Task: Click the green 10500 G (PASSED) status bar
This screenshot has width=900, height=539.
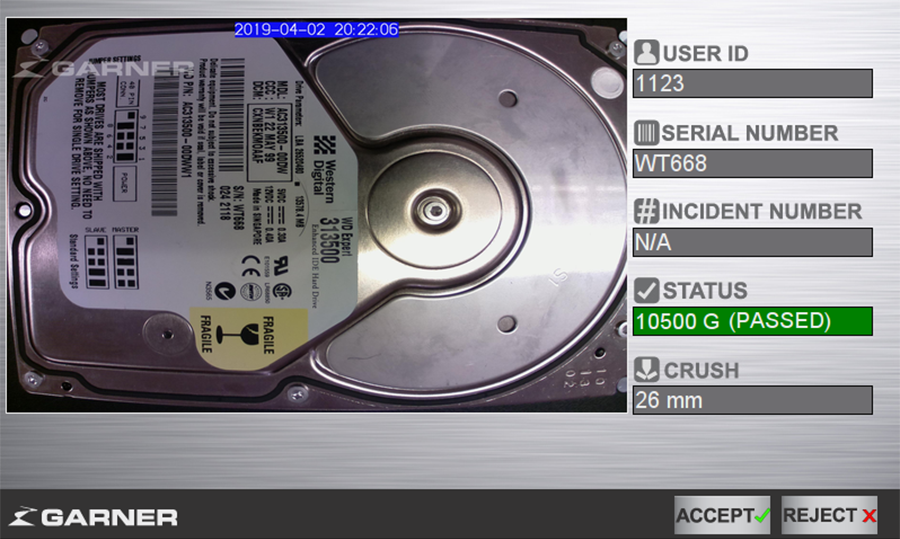Action: pos(752,321)
